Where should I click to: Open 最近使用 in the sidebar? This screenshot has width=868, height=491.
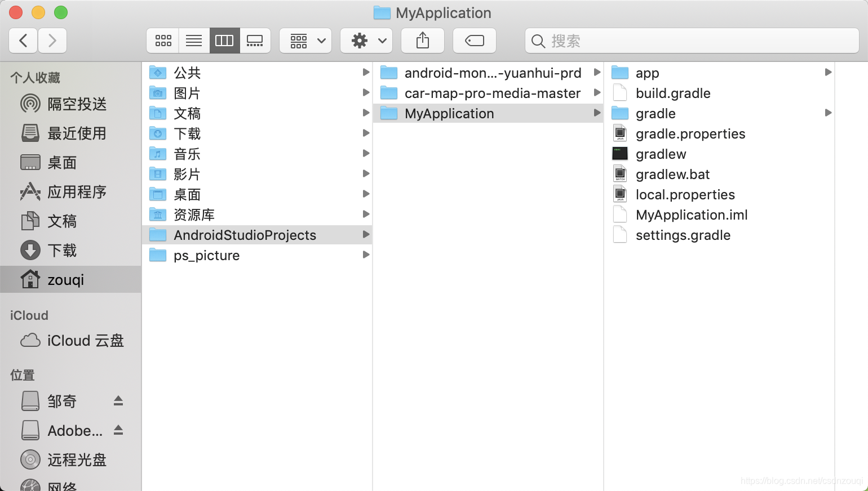pyautogui.click(x=70, y=133)
